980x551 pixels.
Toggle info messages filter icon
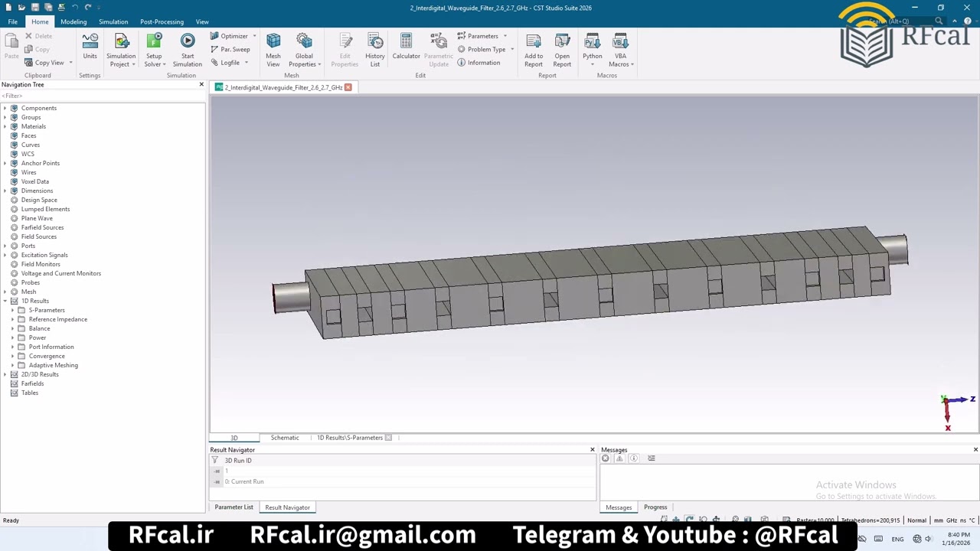coord(634,458)
